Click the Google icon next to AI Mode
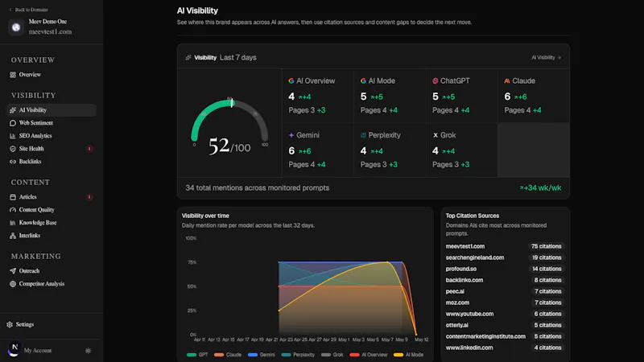 click(x=363, y=81)
